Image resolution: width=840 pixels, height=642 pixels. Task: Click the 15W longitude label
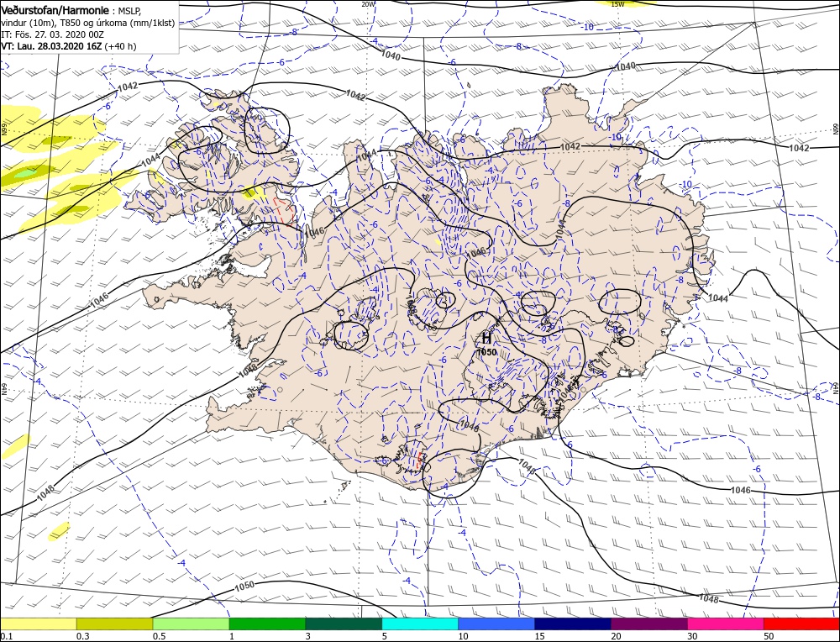pos(617,3)
